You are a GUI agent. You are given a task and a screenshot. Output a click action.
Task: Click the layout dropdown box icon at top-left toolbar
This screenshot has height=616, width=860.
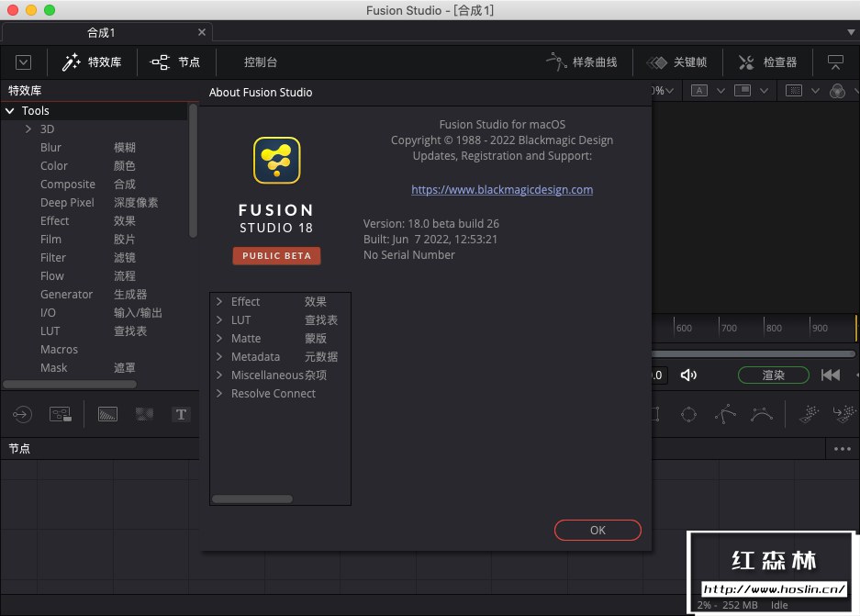23,62
